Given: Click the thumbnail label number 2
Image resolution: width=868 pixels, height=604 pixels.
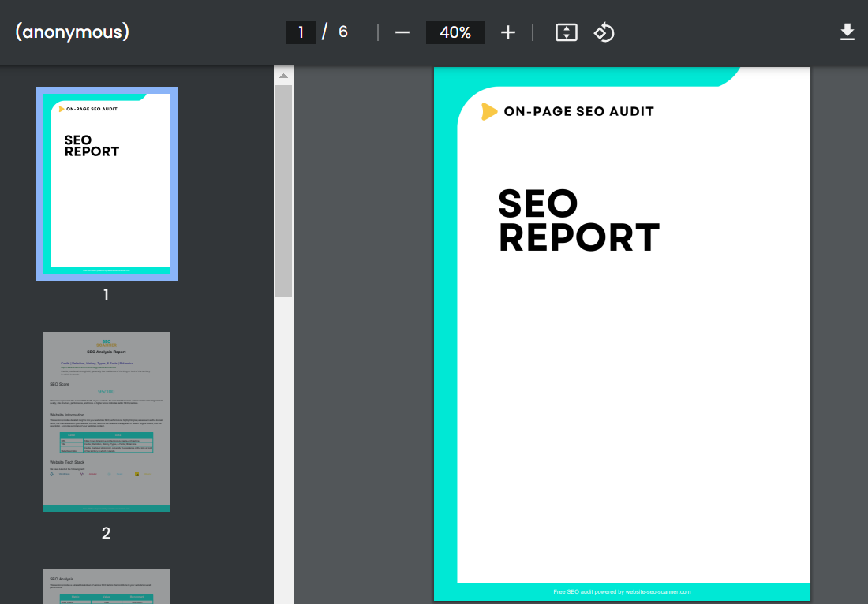Looking at the screenshot, I should coord(107,533).
